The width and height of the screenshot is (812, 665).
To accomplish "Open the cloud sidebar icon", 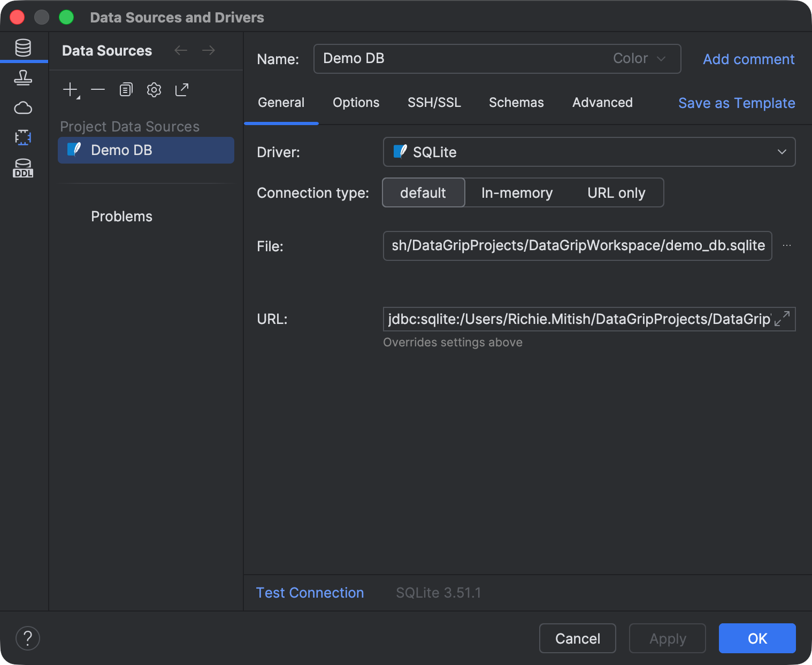I will [x=23, y=108].
